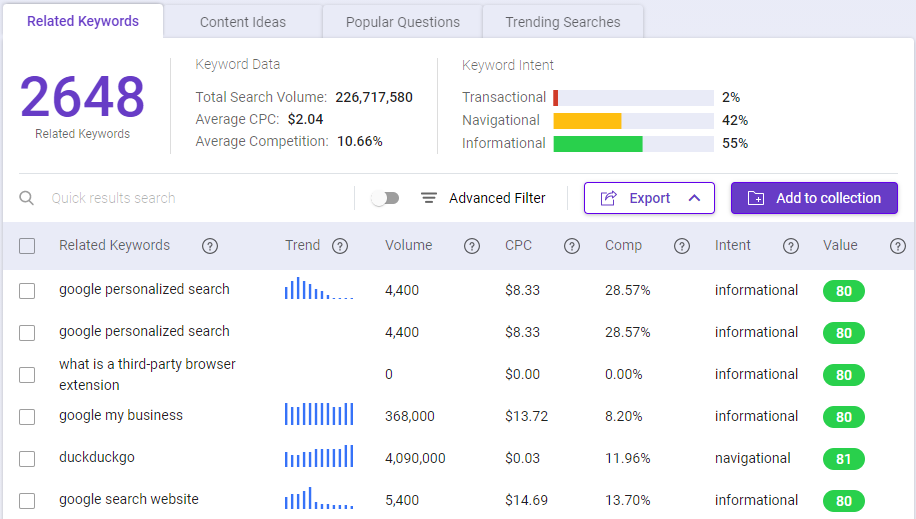
Task: Open help icon next to Trend column
Action: click(340, 246)
